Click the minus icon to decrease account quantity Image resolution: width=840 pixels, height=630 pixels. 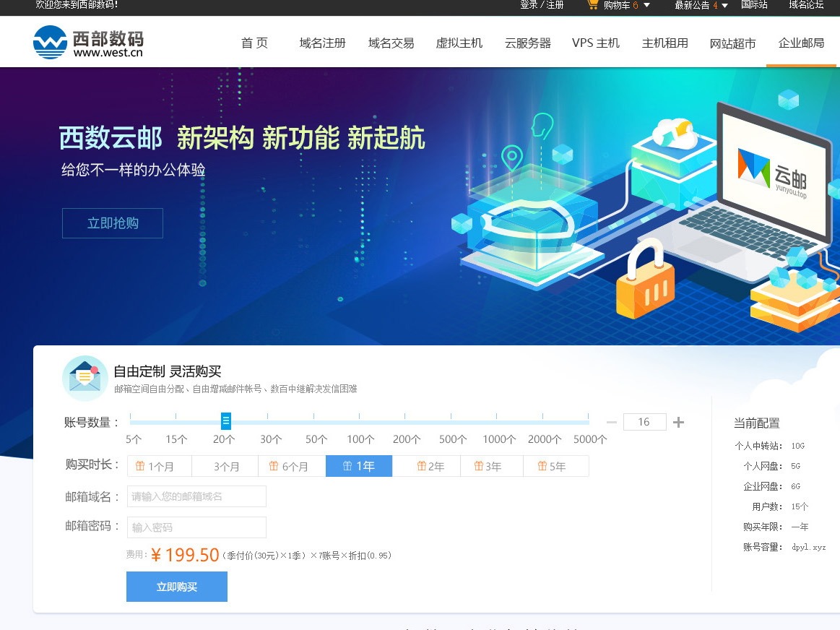pos(610,422)
